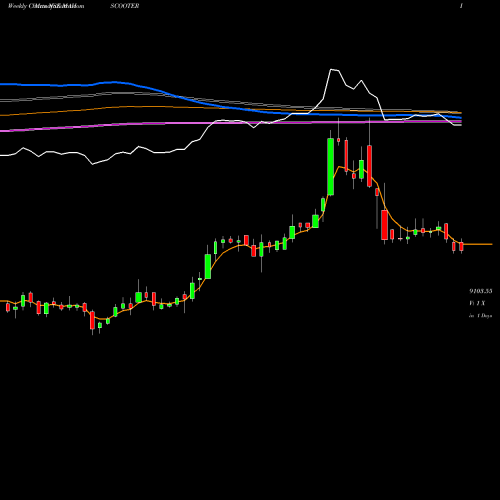Select the 9103.55 price value
The height and width of the screenshot is (500, 500).
[481, 291]
